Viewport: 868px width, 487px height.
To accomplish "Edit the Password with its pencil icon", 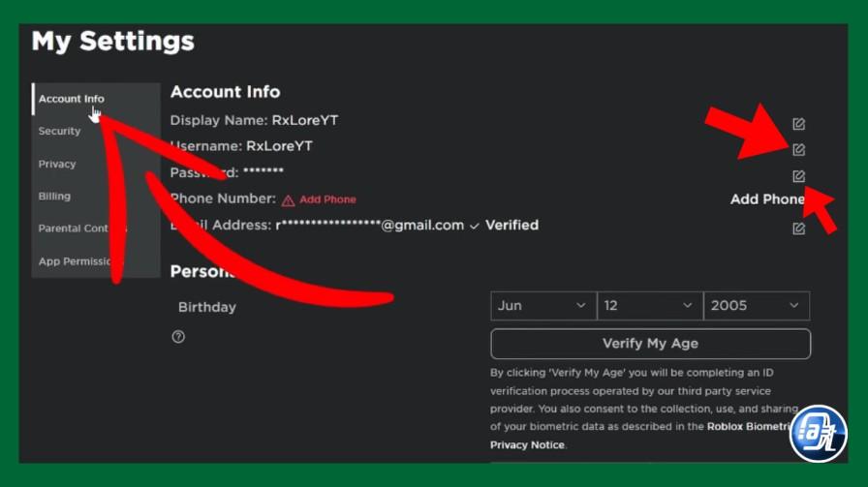I will pyautogui.click(x=798, y=176).
